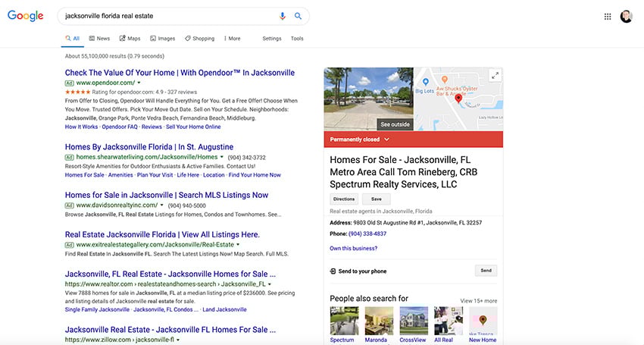
Task: Expand the map with fullscreen icon
Action: pos(496,75)
